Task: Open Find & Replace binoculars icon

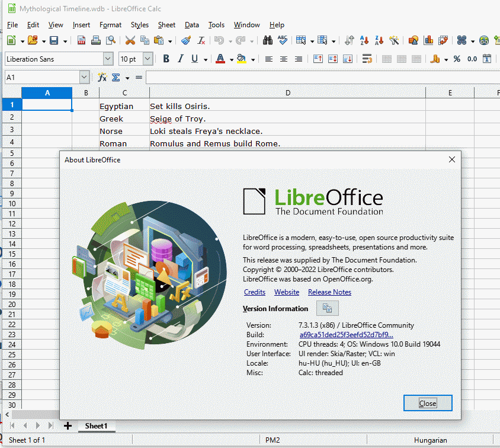Action: pos(268,40)
